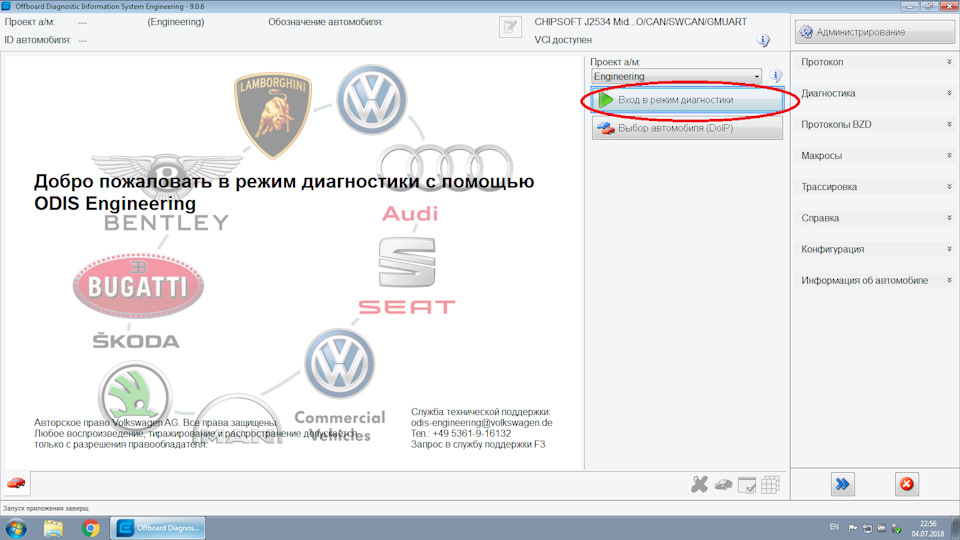Click the Bugatti logo
The width and height of the screenshot is (960, 540).
click(138, 285)
